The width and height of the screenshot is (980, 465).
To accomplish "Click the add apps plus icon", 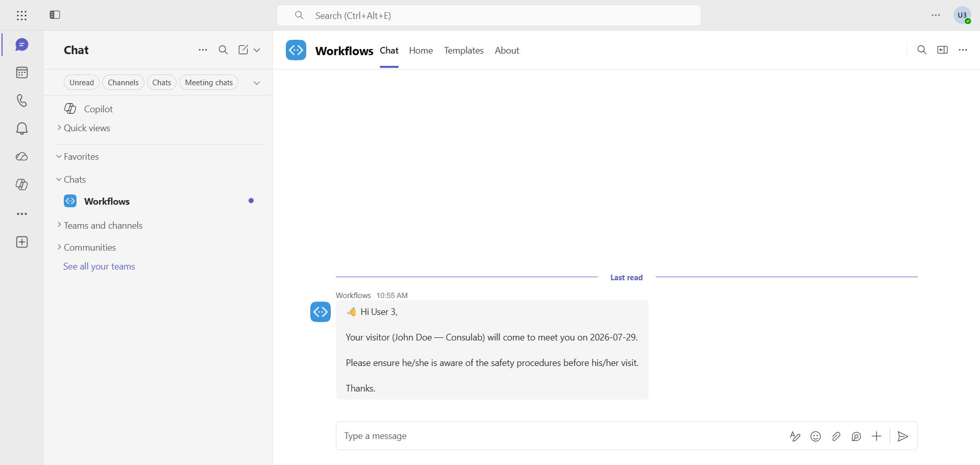I will pyautogui.click(x=21, y=242).
